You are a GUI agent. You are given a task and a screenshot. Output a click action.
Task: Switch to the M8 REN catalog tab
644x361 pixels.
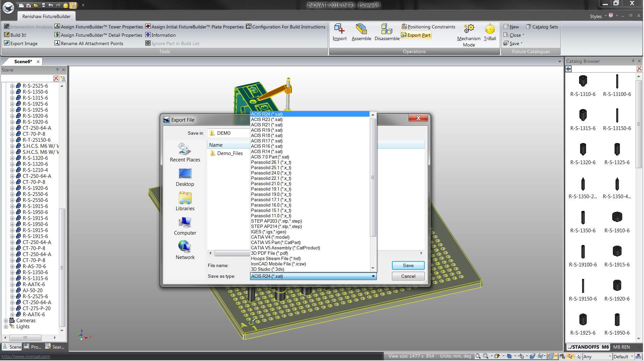(621, 347)
